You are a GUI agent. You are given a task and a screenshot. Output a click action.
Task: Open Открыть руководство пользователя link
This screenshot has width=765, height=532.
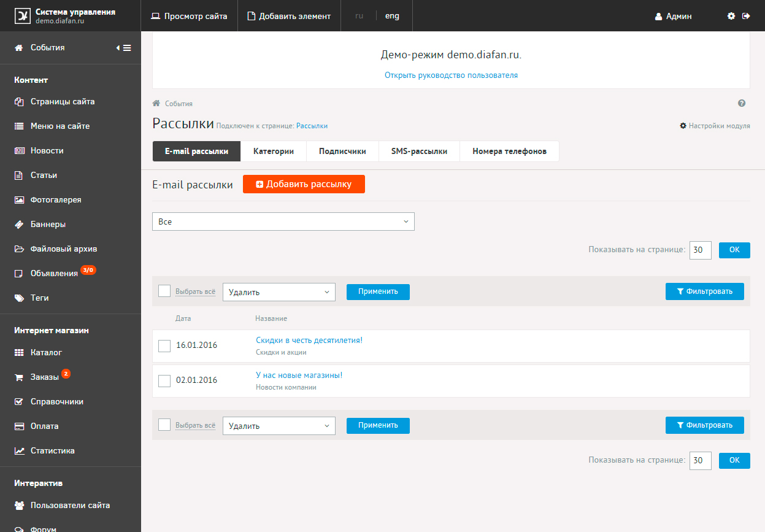point(451,75)
